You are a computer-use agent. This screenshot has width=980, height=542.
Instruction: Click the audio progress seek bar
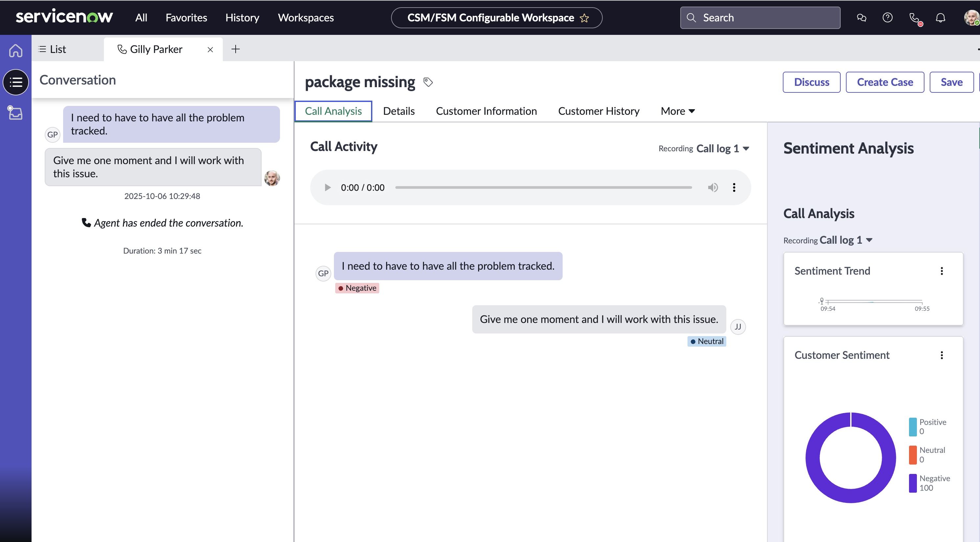click(x=543, y=187)
